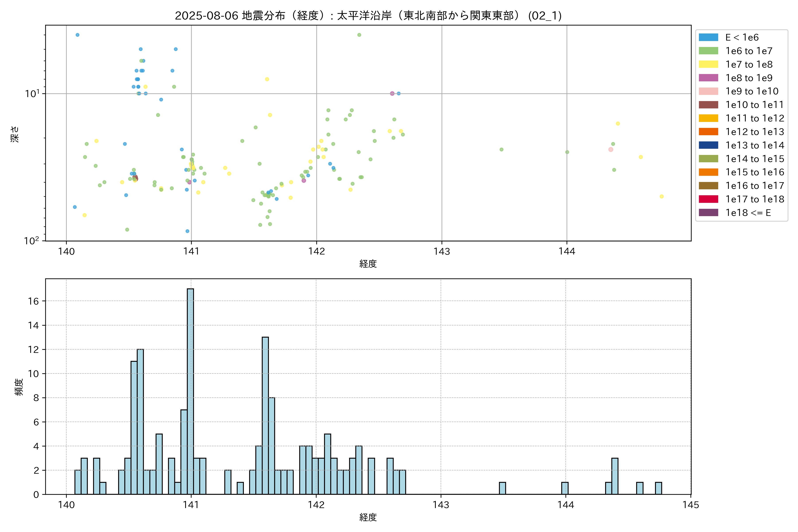Click the navy '1e13 to 1e14' legend swatch

coord(708,145)
